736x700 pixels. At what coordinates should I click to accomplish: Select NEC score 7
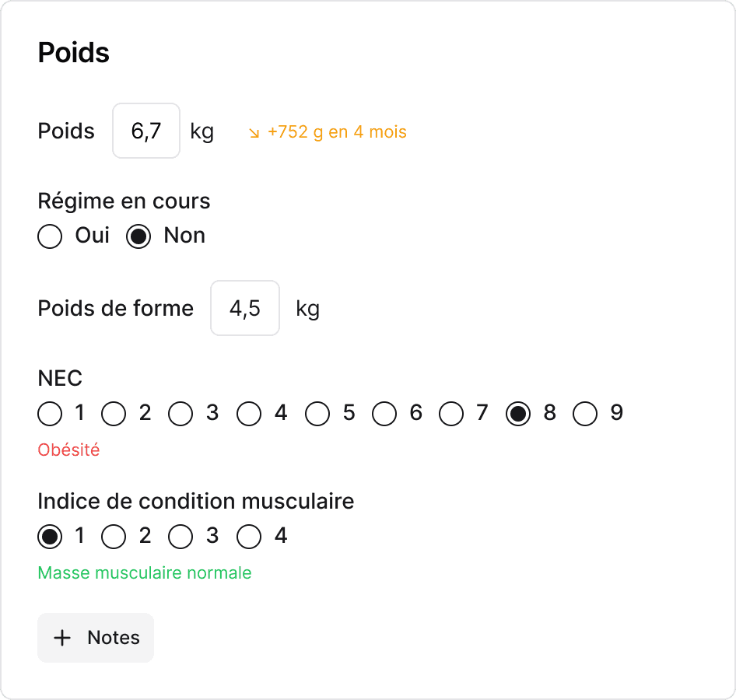tap(451, 414)
